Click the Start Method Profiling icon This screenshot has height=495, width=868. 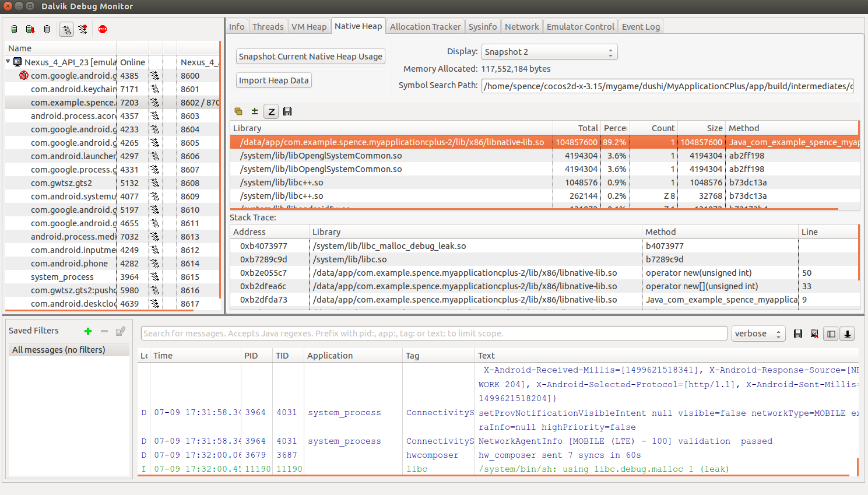click(83, 29)
